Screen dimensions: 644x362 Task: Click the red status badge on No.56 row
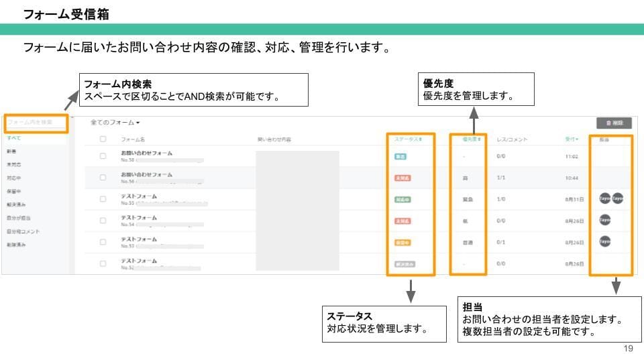click(x=402, y=178)
